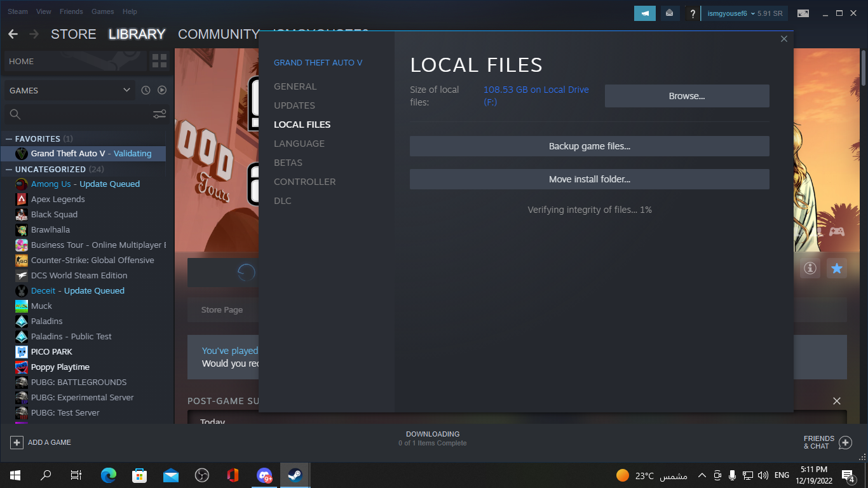Open the Store Page link
The image size is (868, 488).
222,310
